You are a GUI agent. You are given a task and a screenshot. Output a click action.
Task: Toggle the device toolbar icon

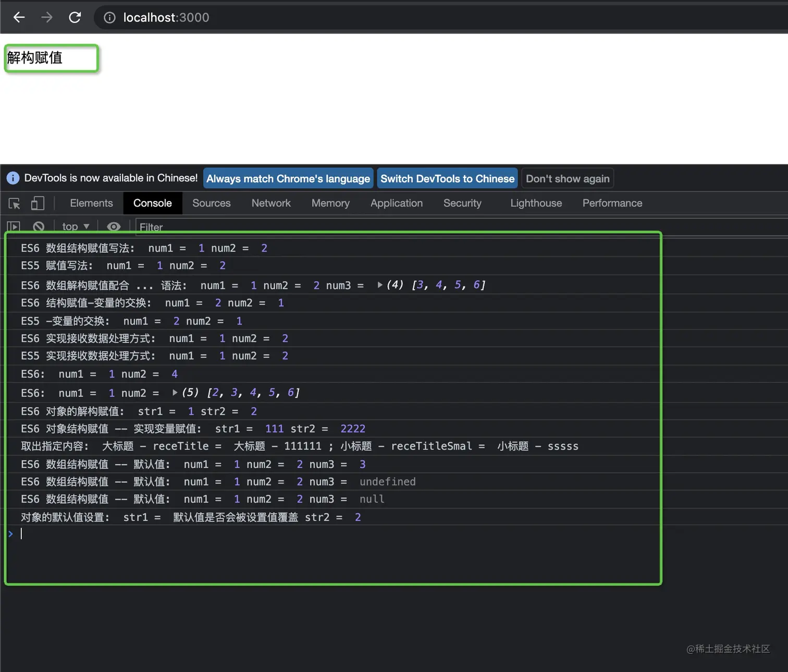38,203
